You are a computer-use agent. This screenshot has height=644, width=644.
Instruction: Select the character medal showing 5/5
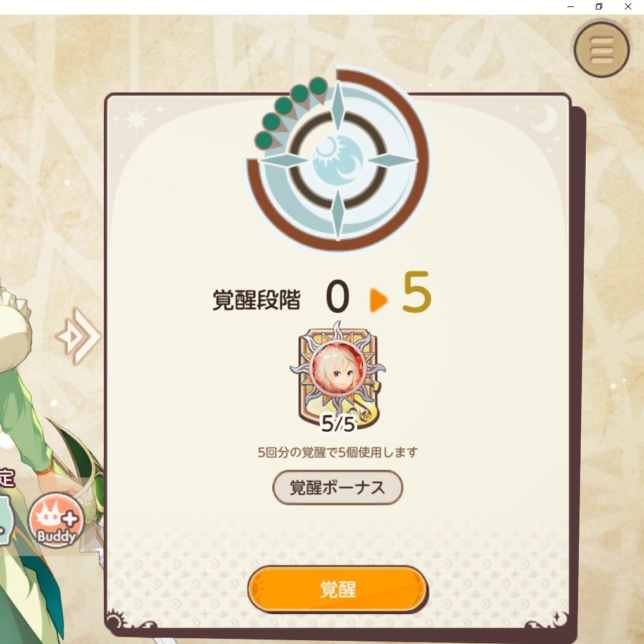338,377
